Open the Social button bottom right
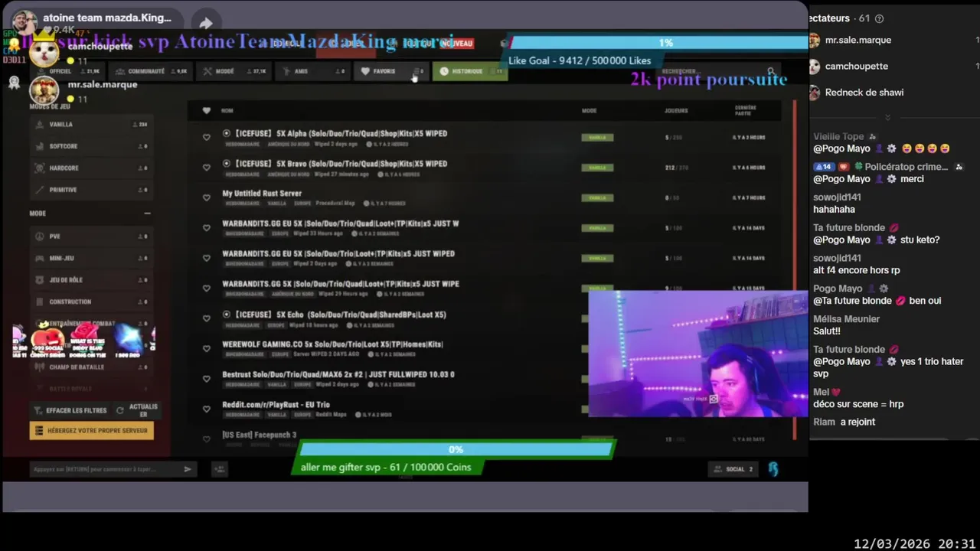Image resolution: width=980 pixels, height=551 pixels. (x=733, y=469)
